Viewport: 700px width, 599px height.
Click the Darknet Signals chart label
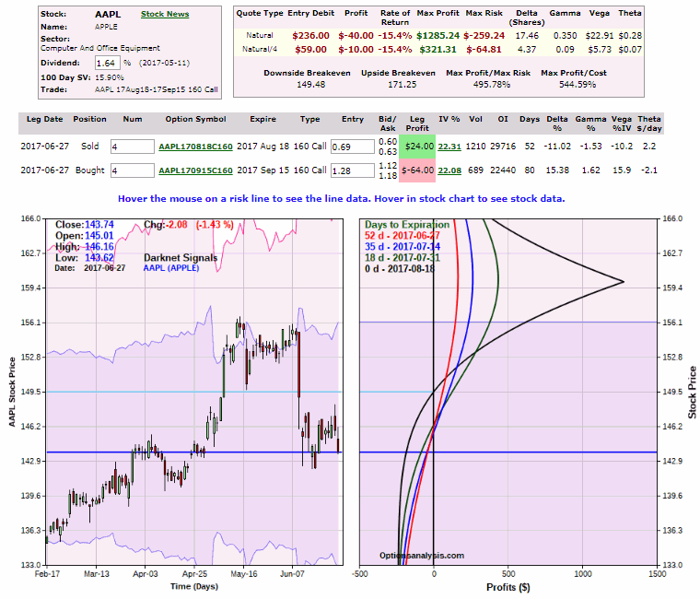[x=181, y=258]
